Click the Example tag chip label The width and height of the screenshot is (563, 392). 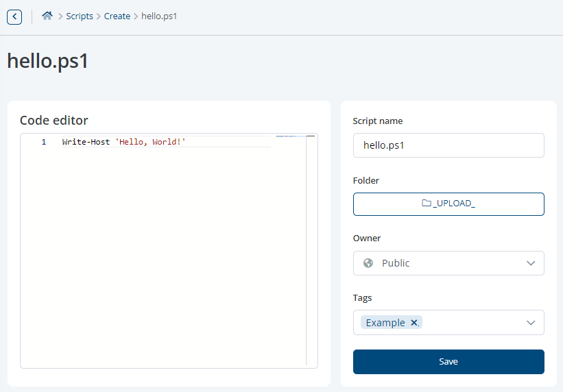[385, 323]
